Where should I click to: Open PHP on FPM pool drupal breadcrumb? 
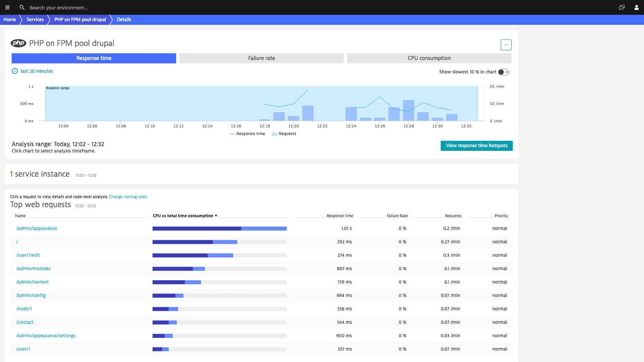(x=80, y=20)
